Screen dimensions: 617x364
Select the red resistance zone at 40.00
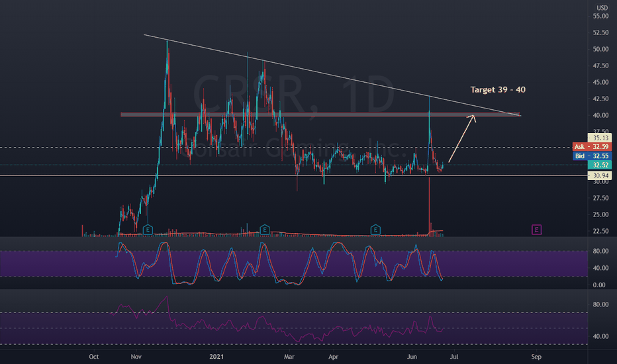pyautogui.click(x=320, y=115)
